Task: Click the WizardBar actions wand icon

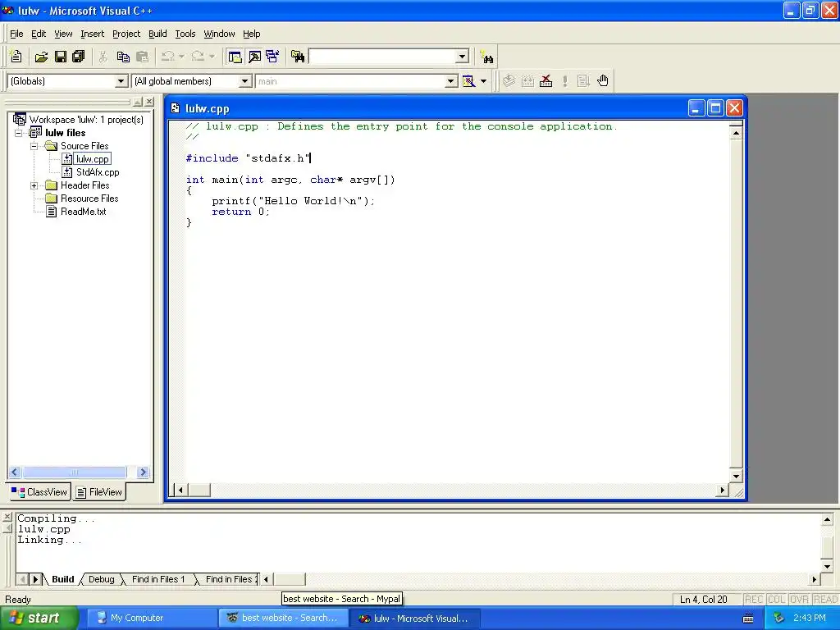Action: pyautogui.click(x=468, y=81)
